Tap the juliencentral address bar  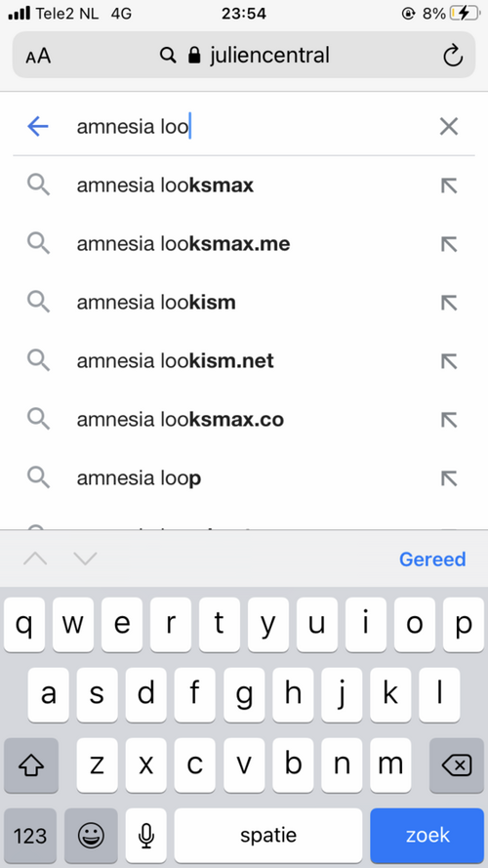pos(244,56)
